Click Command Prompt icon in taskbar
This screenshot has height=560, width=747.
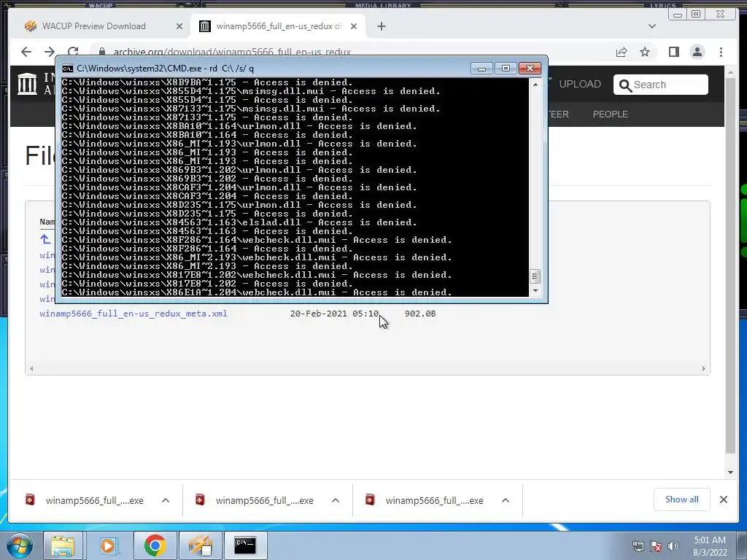pos(245,545)
